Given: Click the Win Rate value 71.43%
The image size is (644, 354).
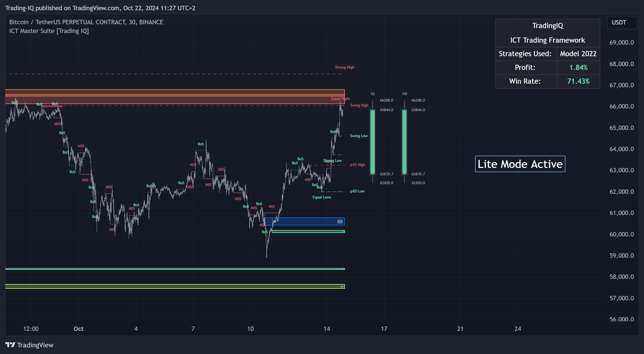Looking at the screenshot, I should pyautogui.click(x=578, y=81).
